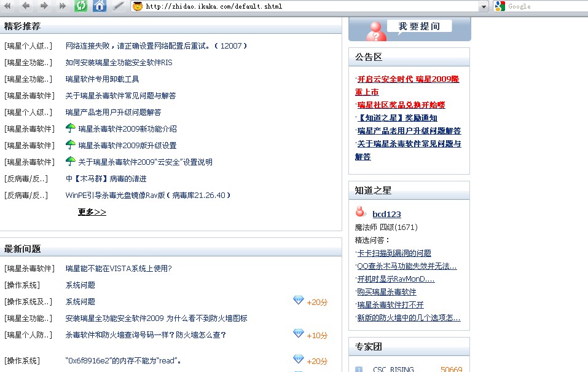Open featured answer 开机时显示RavMonD....
The image size is (588, 372).
[396, 279]
